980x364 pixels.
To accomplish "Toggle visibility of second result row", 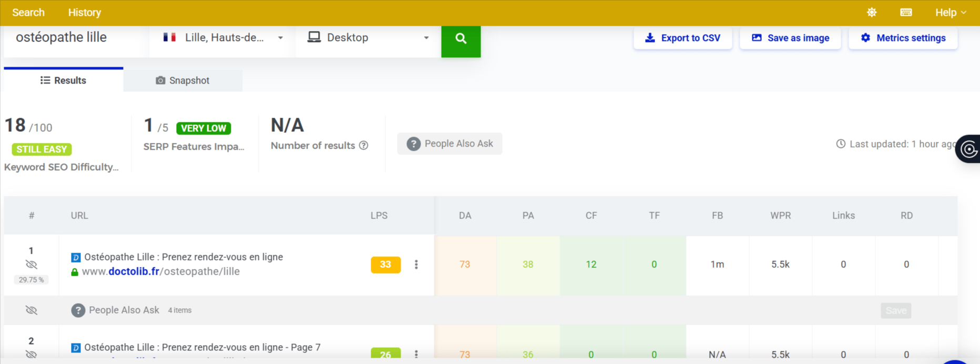I will [32, 355].
